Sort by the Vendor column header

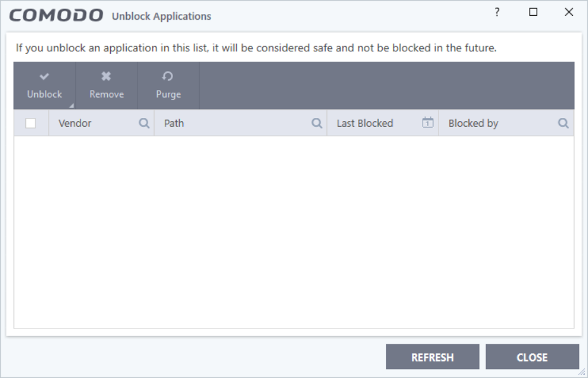pos(75,124)
